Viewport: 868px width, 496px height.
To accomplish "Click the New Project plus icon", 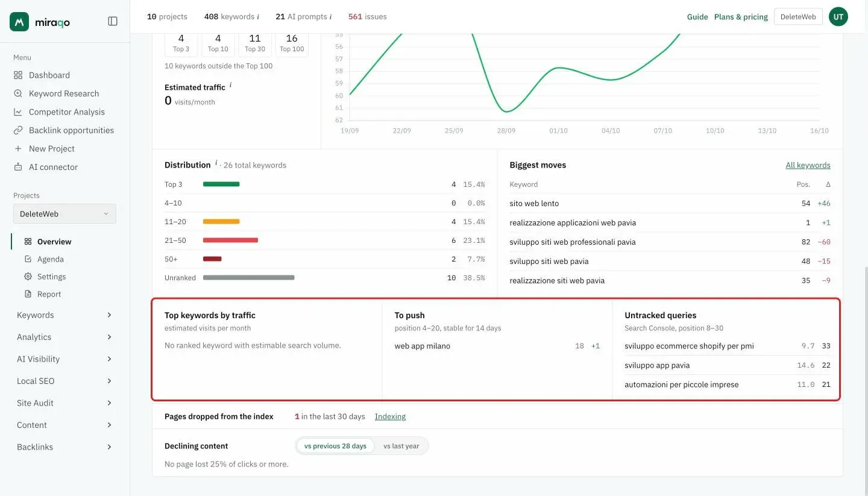I will (x=18, y=149).
